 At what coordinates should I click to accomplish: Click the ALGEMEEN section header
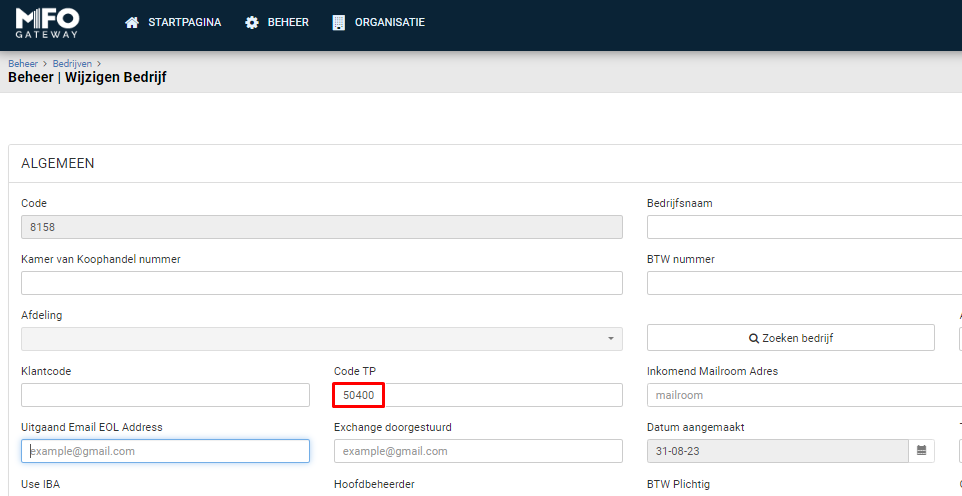tap(58, 163)
